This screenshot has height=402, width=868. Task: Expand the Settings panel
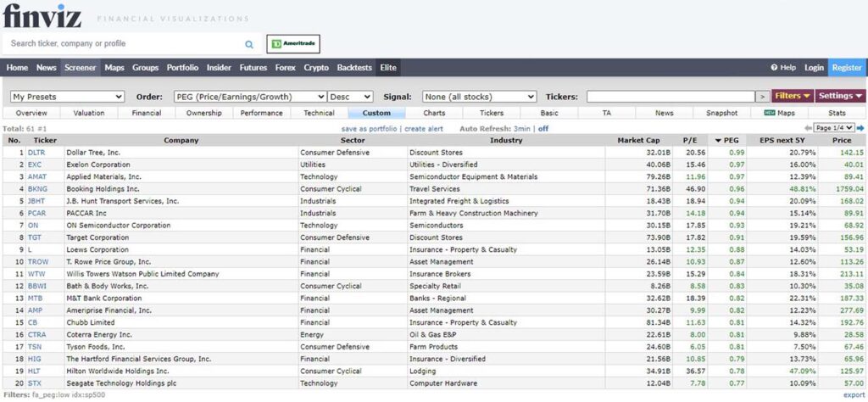coord(840,96)
